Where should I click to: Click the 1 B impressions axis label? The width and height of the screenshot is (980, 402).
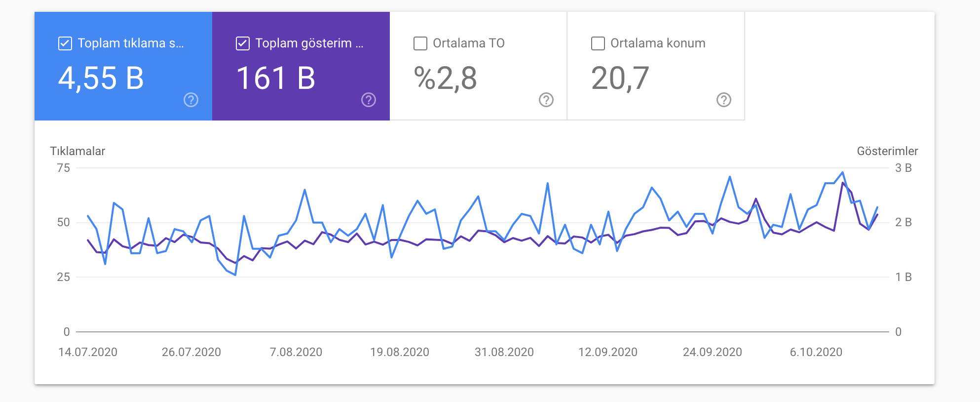904,277
